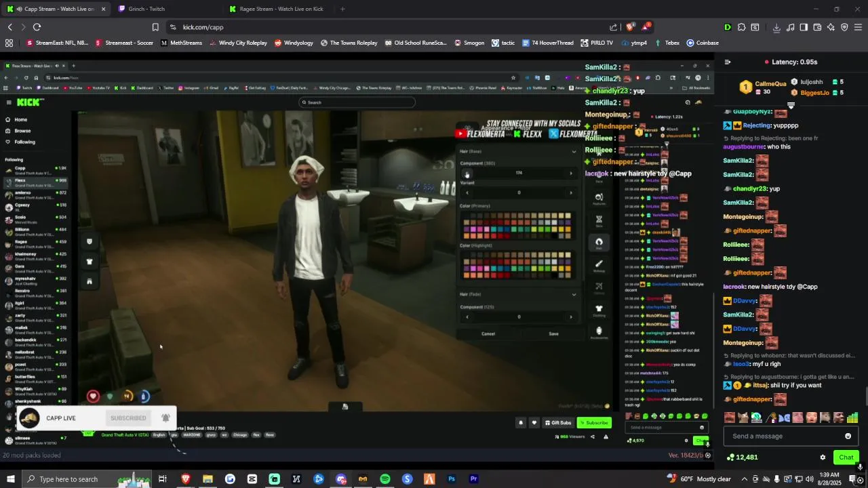
Task: Increase hair Variant with right arrow
Action: point(571,192)
